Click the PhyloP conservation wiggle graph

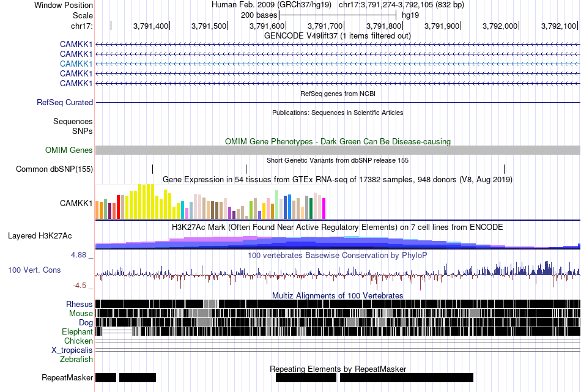coord(338,275)
